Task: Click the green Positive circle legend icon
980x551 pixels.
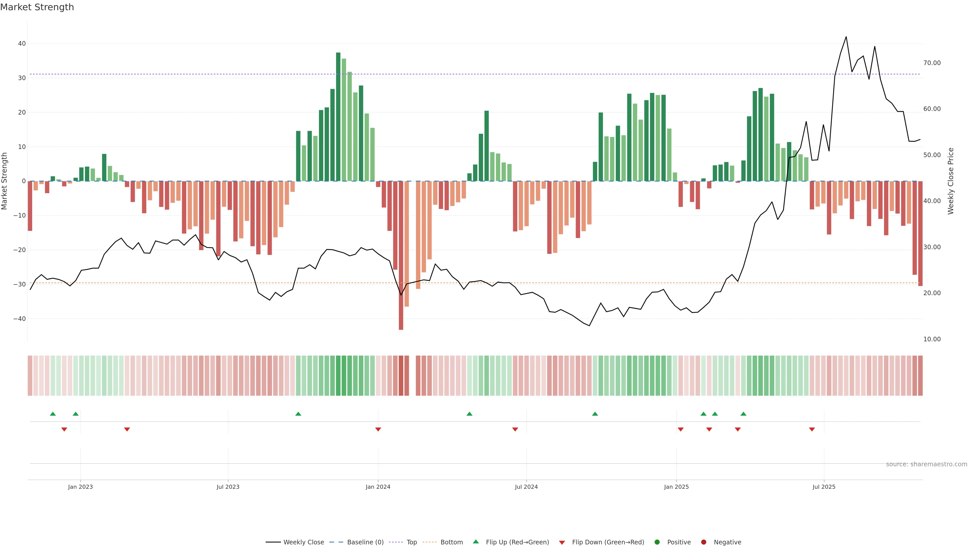Action: (x=657, y=542)
